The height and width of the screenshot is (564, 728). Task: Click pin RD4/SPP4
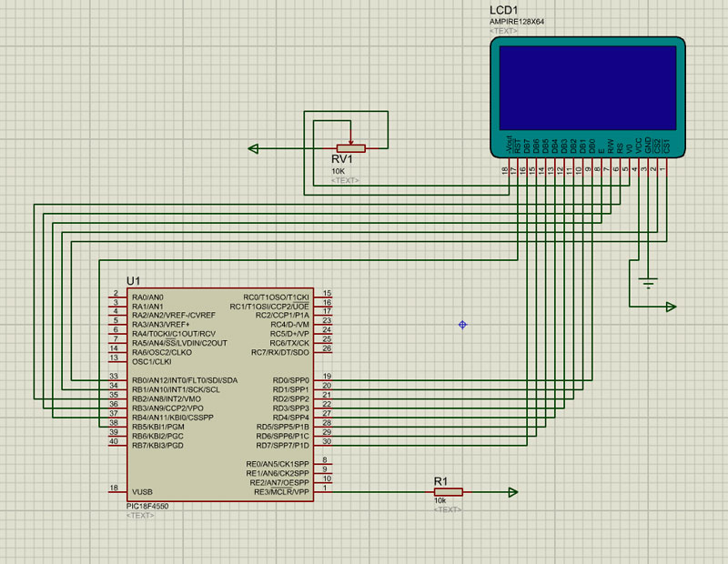click(290, 418)
